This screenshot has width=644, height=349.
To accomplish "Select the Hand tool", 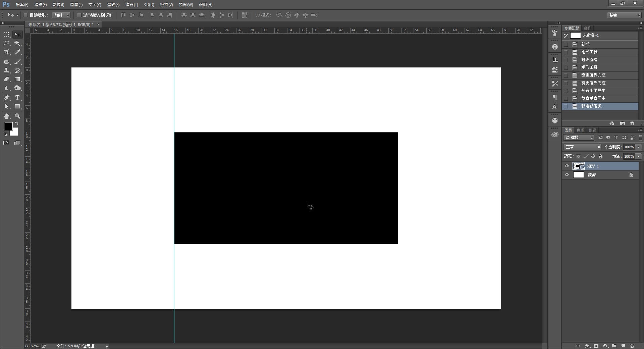I will (6, 116).
